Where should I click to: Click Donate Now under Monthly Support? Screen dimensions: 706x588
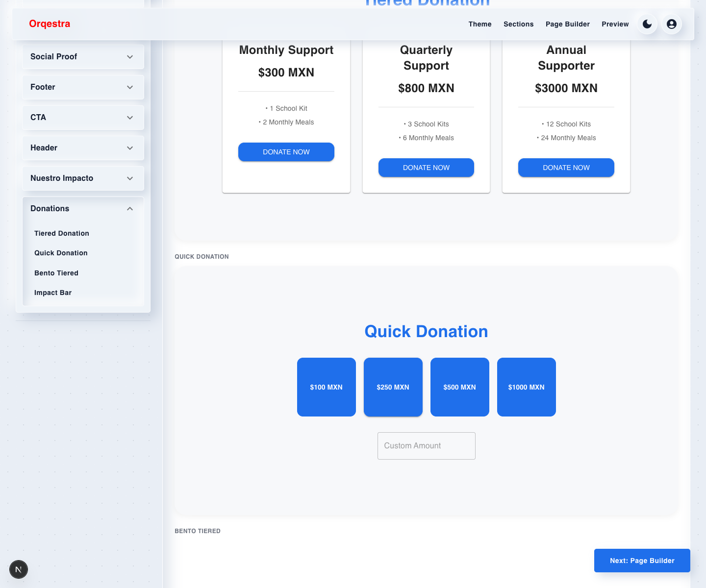[x=286, y=152]
